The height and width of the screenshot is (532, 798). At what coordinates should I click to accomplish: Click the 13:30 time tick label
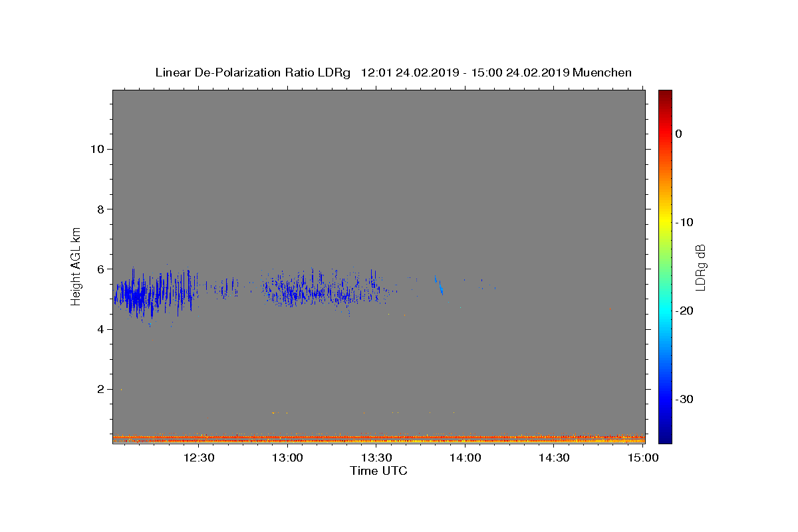coord(376,458)
